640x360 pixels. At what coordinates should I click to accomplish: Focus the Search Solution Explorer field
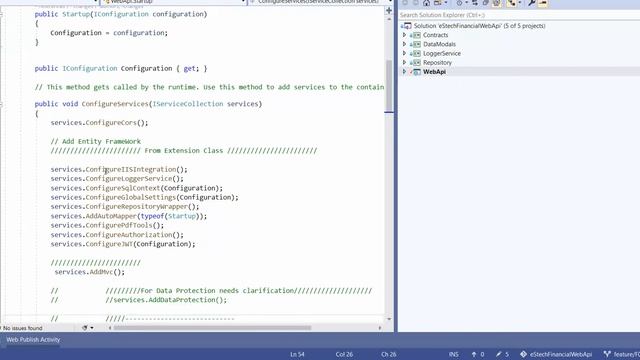coord(519,15)
